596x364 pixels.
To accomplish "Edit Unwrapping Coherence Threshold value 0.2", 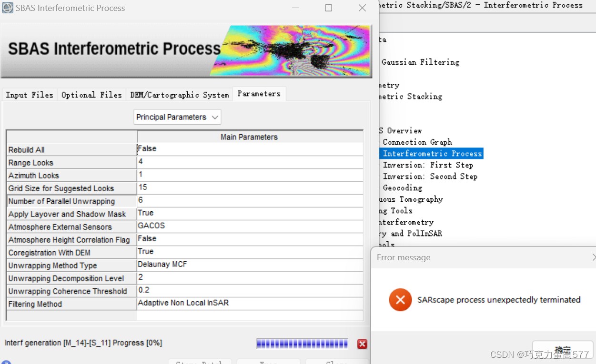I will point(250,290).
